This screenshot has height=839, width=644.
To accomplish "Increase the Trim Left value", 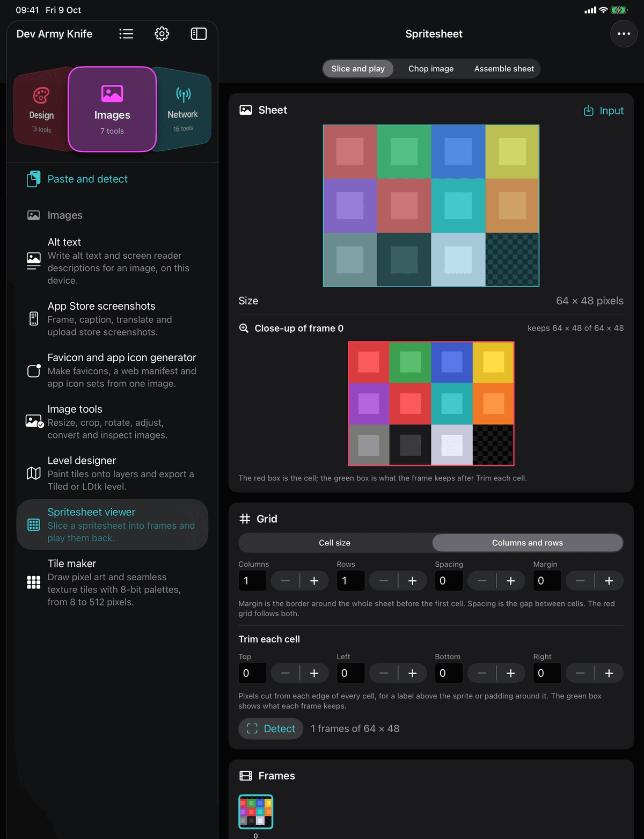I will (x=413, y=673).
